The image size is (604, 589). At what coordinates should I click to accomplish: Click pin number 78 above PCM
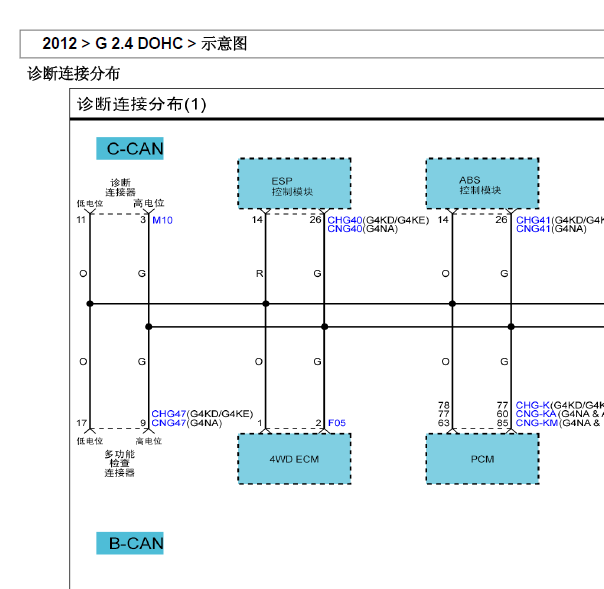pyautogui.click(x=444, y=405)
